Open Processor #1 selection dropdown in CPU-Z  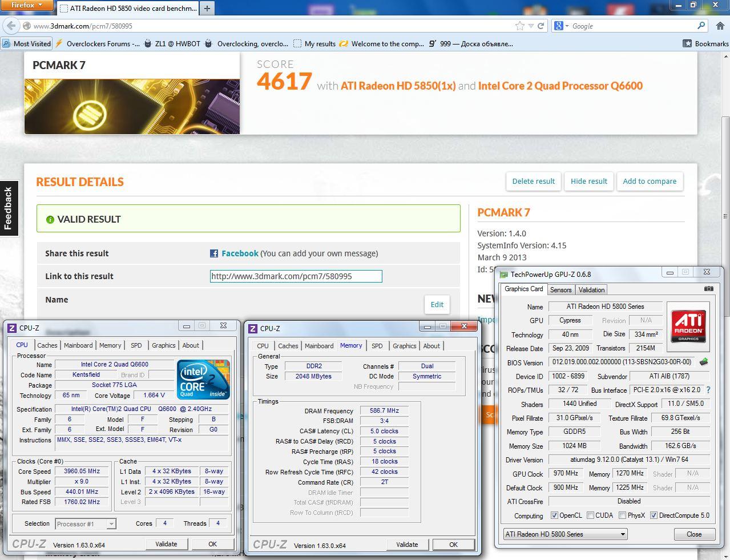pyautogui.click(x=86, y=523)
